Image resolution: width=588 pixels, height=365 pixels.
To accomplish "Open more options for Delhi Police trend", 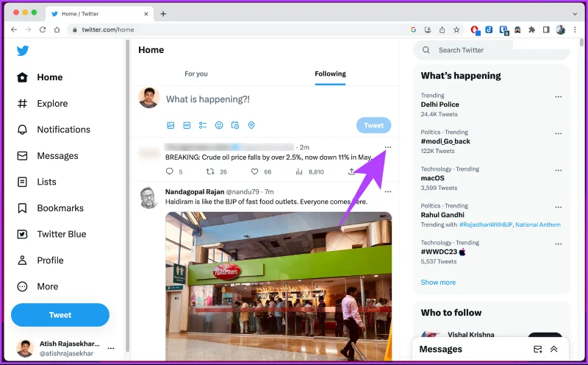I will click(558, 96).
